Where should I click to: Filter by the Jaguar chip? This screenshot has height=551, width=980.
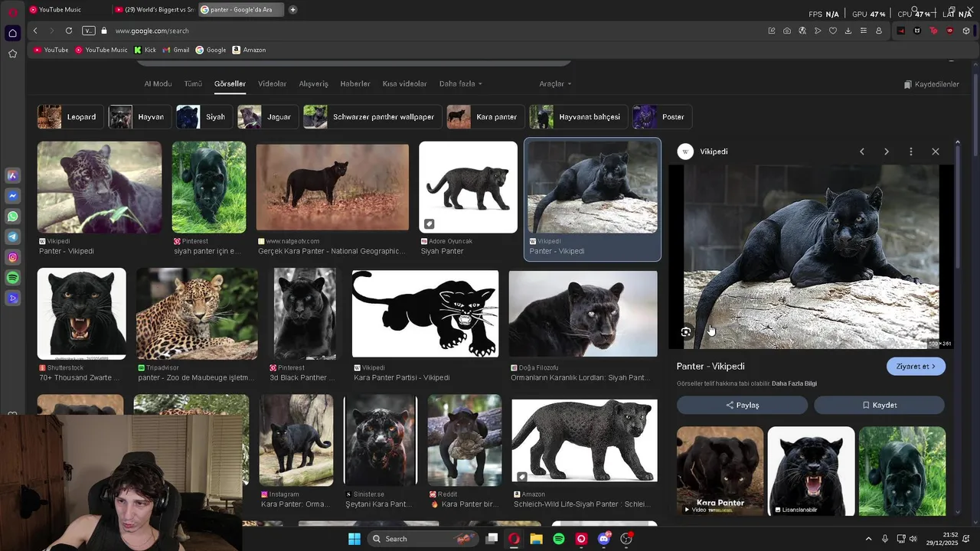click(x=267, y=117)
